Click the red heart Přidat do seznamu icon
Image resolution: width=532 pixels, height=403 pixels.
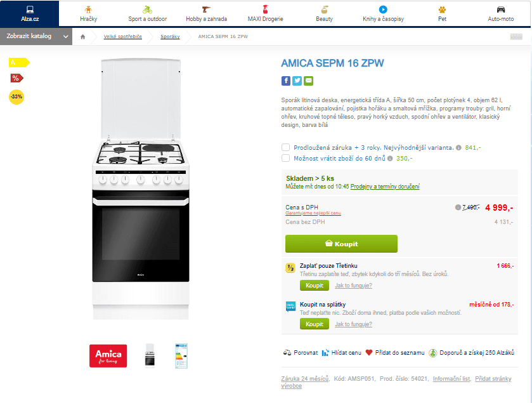[369, 353]
